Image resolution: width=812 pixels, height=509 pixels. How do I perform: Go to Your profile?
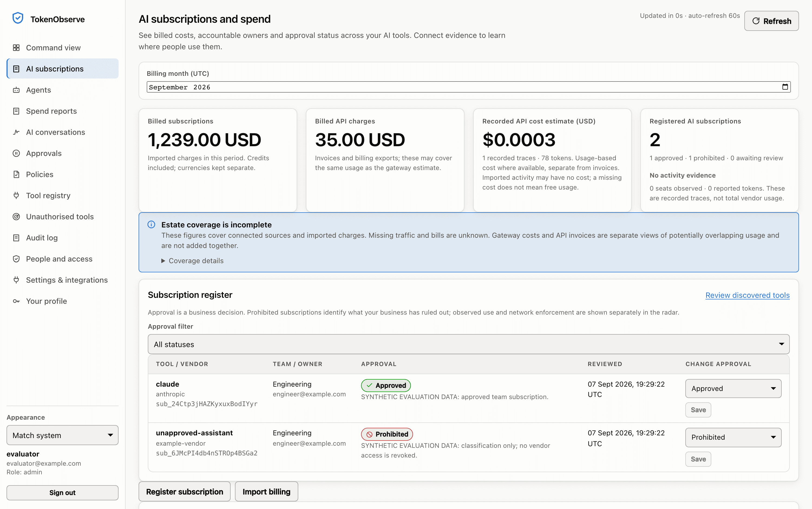click(x=63, y=301)
